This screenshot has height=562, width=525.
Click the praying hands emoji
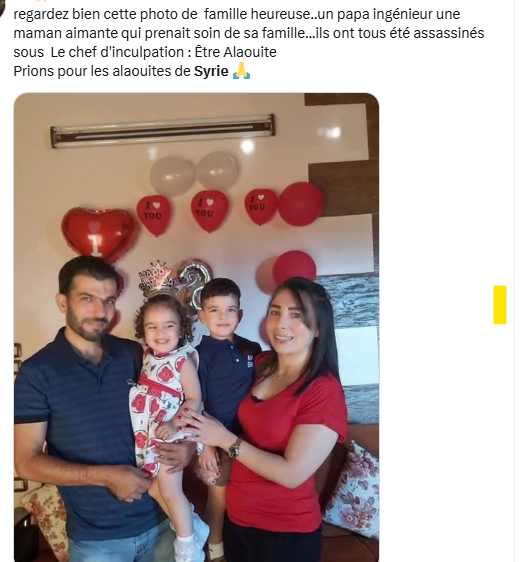pos(241,71)
